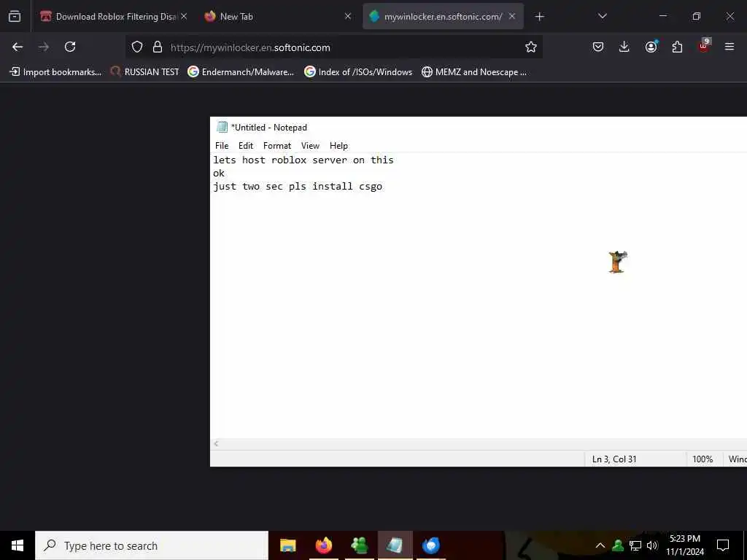Click the 100% zoom status entry
The image size is (747, 560).
(703, 459)
